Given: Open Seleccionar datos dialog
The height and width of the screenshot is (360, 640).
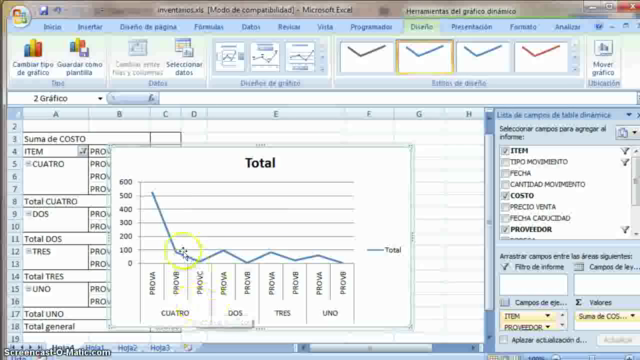Looking at the screenshot, I should click(x=184, y=57).
